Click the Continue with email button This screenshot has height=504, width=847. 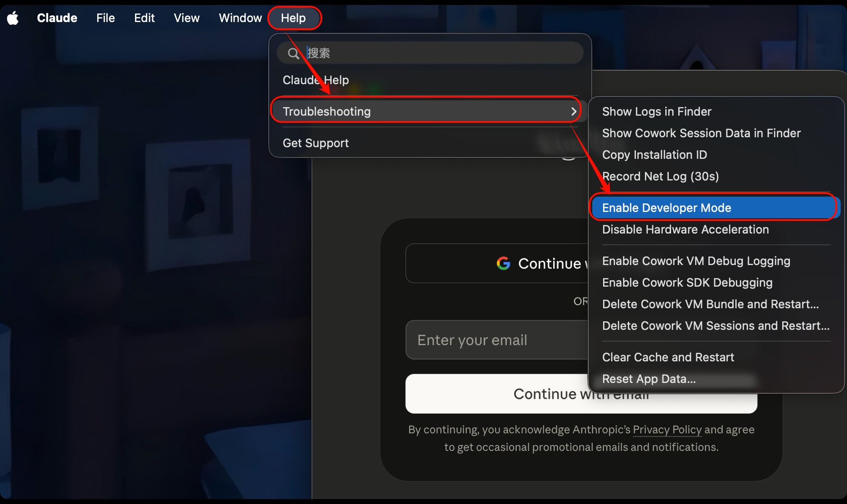coord(581,394)
